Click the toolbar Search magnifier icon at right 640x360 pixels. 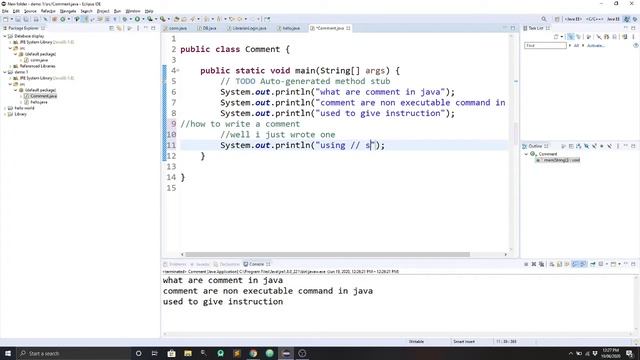544,19
